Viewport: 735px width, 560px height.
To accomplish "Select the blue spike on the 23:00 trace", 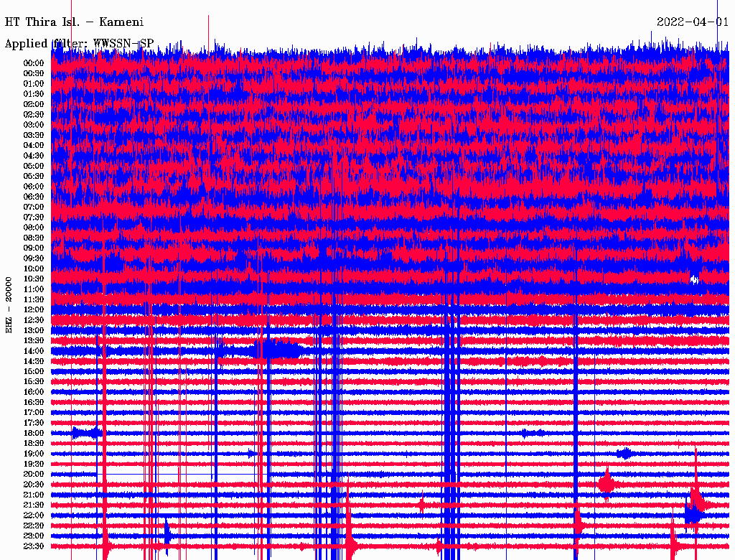I will [x=167, y=535].
